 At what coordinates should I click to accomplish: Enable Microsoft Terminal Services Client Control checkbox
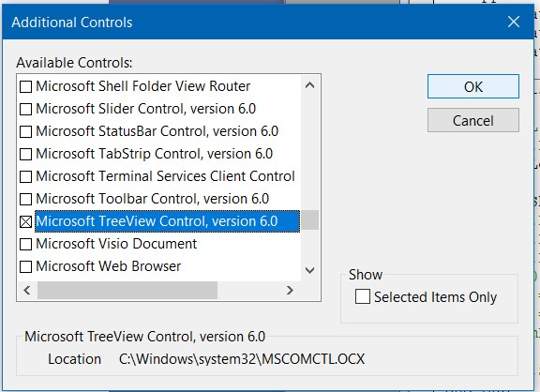26,176
